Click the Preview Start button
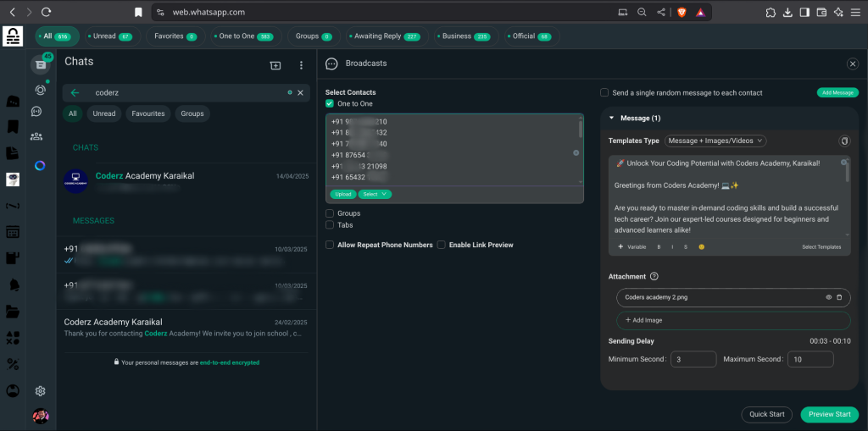 pos(829,414)
